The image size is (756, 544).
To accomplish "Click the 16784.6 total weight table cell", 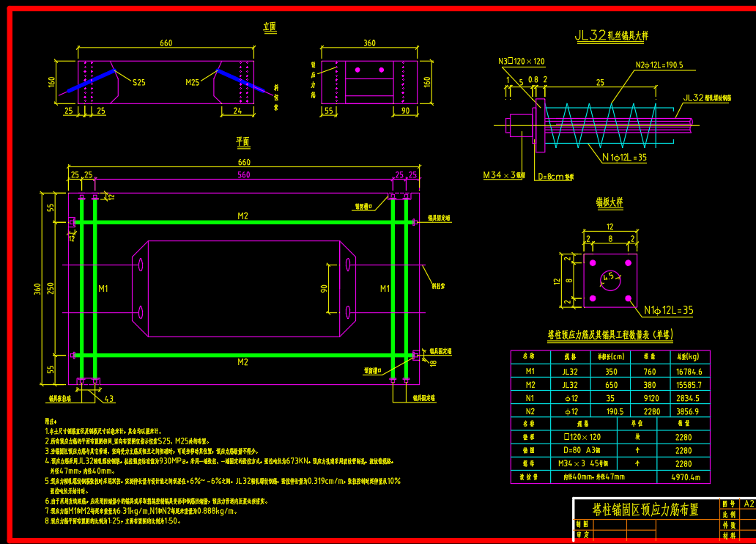I will (689, 372).
